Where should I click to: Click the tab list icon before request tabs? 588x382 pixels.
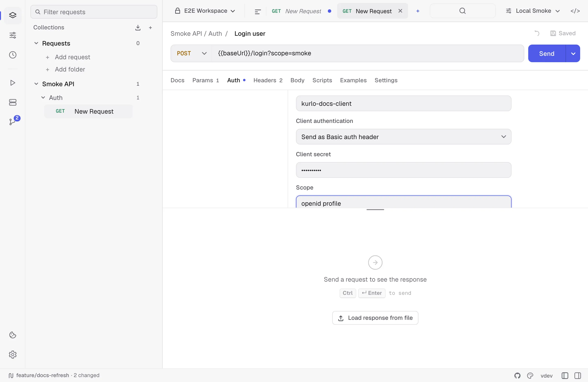point(258,11)
